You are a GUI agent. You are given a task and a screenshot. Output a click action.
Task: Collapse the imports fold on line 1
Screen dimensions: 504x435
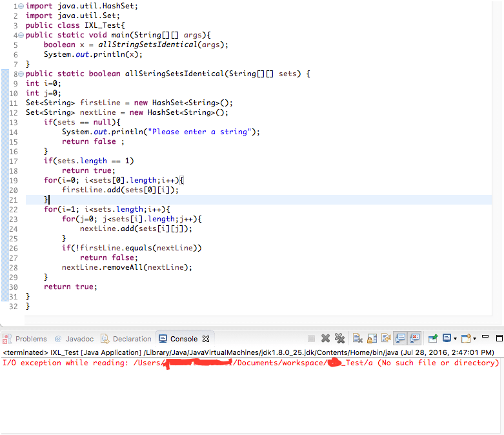[x=21, y=6]
